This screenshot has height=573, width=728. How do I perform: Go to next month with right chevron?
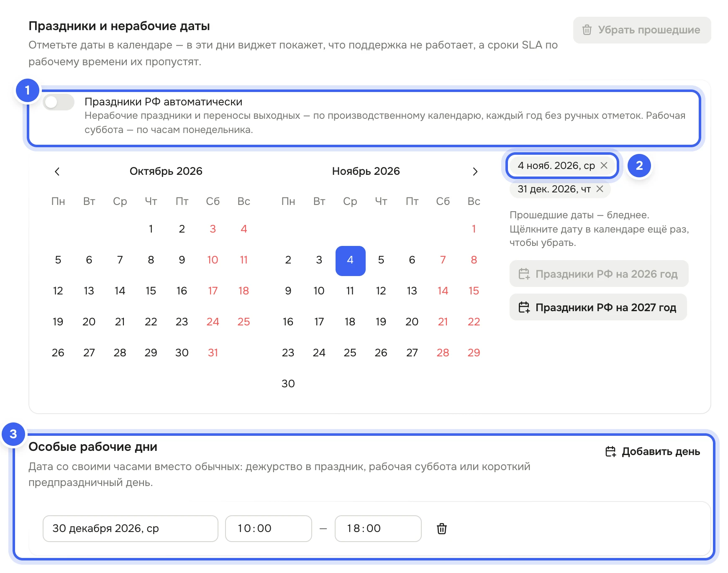(475, 171)
